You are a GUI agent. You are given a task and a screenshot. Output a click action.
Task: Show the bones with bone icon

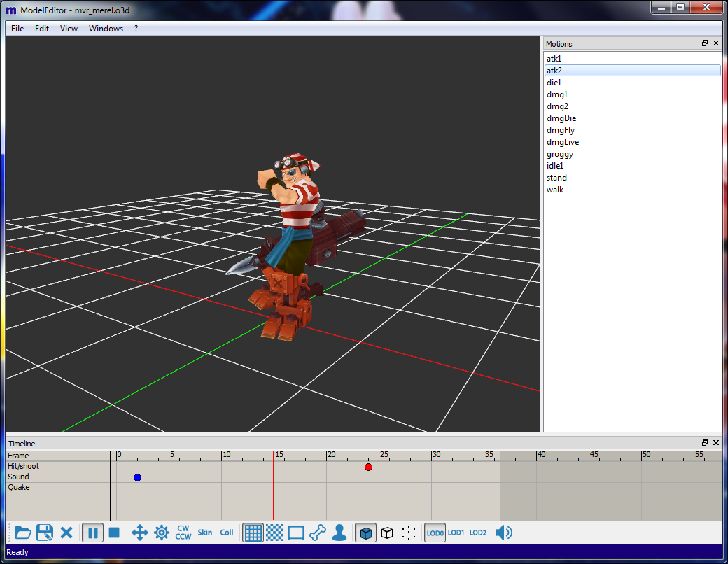318,533
